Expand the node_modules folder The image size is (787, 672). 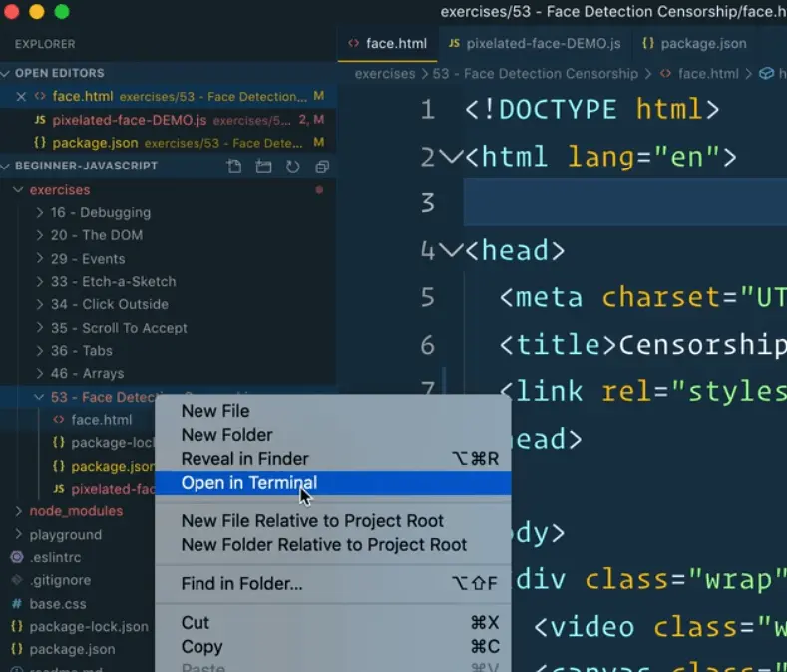pyautogui.click(x=19, y=511)
